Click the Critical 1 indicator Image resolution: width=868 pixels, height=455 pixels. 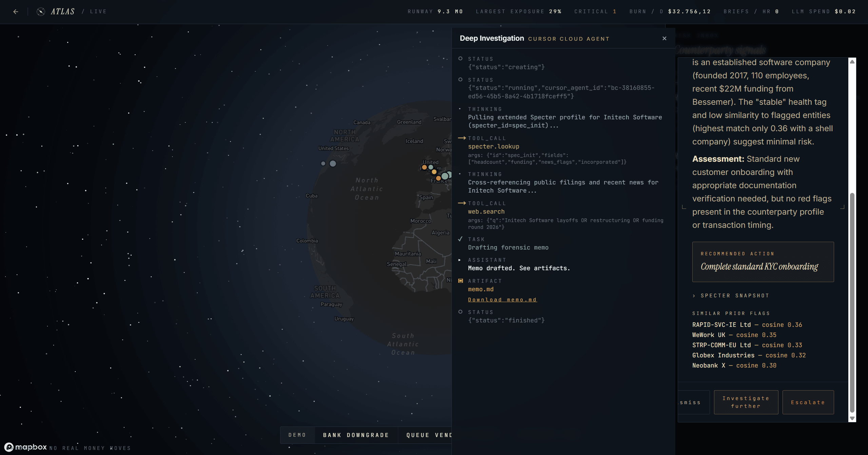pyautogui.click(x=595, y=12)
